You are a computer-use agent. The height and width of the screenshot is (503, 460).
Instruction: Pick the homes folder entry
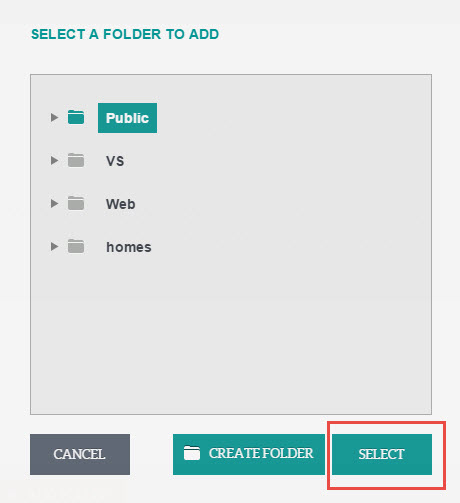[x=129, y=247]
